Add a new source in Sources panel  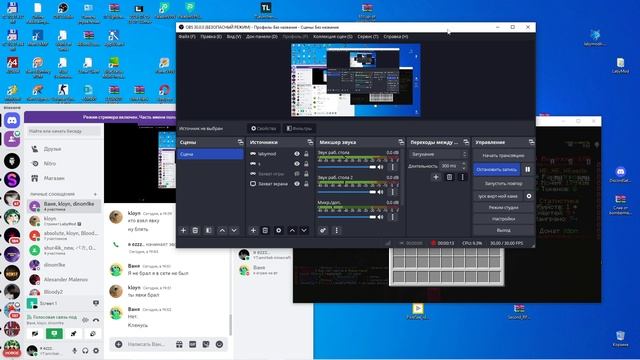coord(253,231)
